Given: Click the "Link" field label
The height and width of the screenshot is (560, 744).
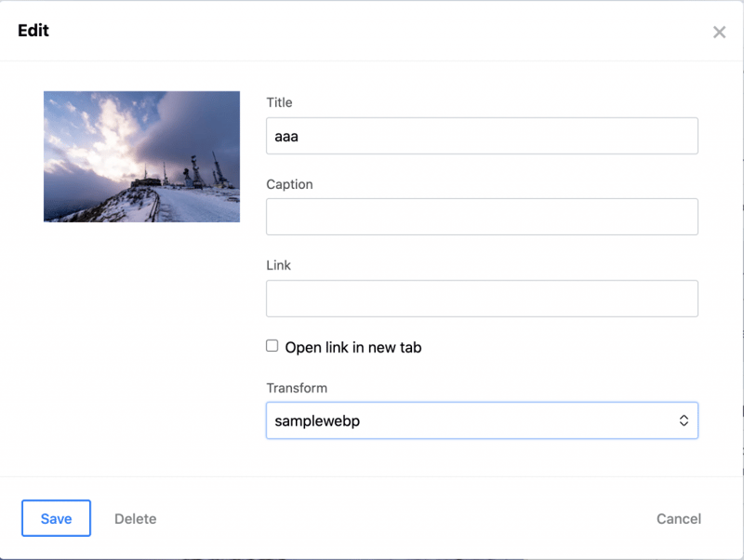Looking at the screenshot, I should pyautogui.click(x=278, y=265).
